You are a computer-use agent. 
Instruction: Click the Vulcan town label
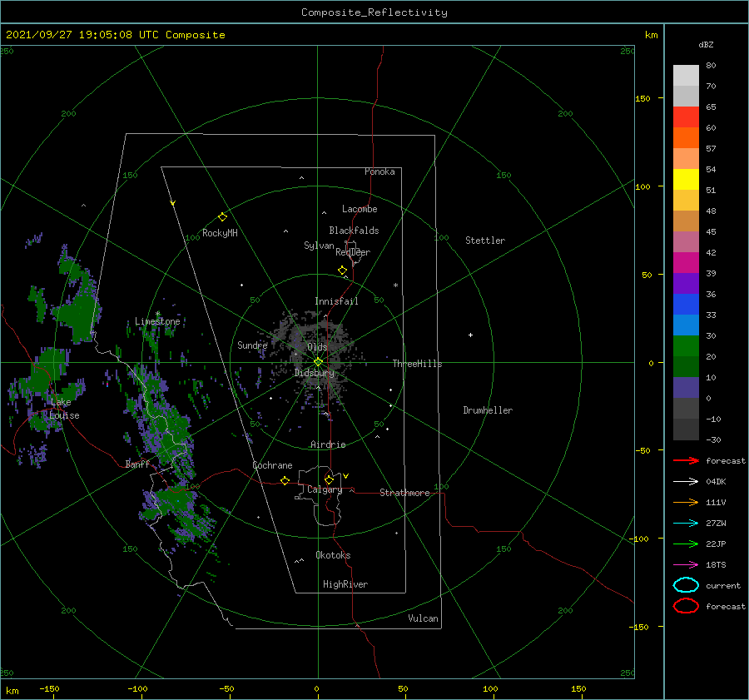[x=423, y=618]
